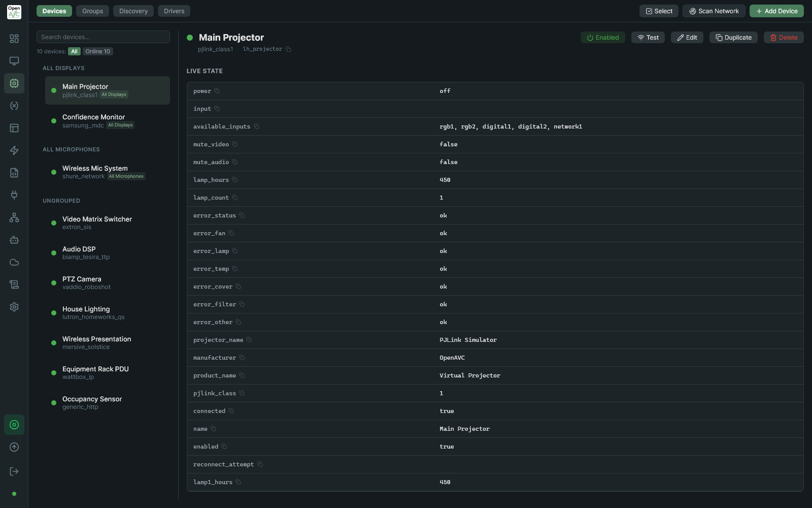Switch to the Devices tab
Image resolution: width=812 pixels, height=508 pixels.
pos(54,11)
